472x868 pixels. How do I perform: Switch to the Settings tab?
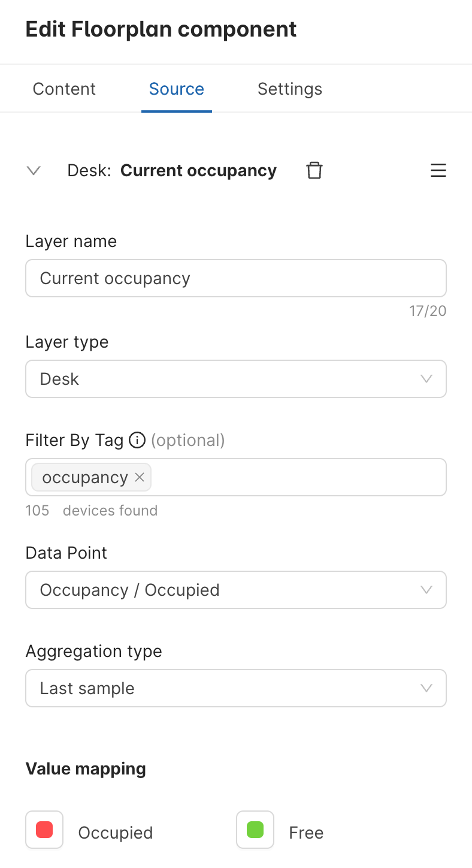[x=290, y=89]
